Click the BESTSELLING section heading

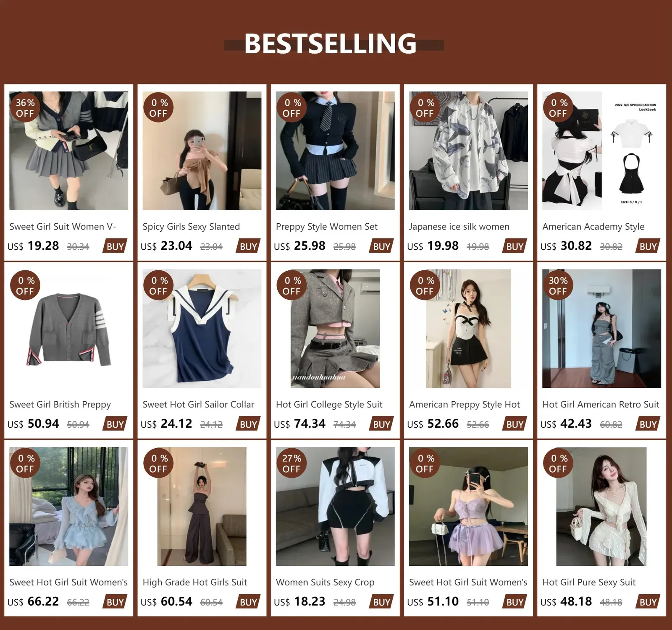pyautogui.click(x=331, y=44)
